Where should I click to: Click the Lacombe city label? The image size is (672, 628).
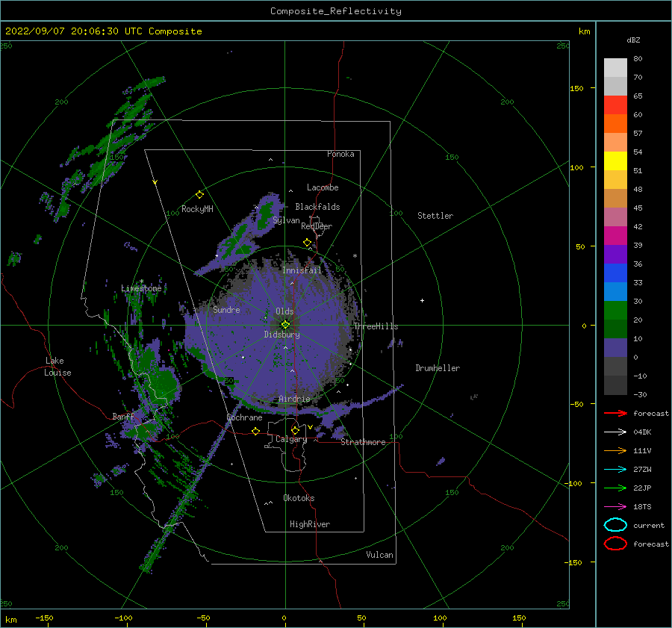coord(323,187)
